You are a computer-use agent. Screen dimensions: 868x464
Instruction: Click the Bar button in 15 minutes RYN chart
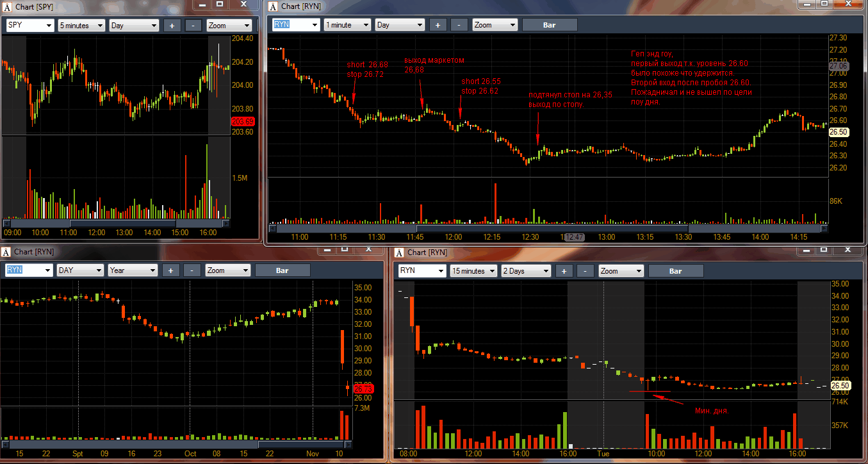coord(676,271)
